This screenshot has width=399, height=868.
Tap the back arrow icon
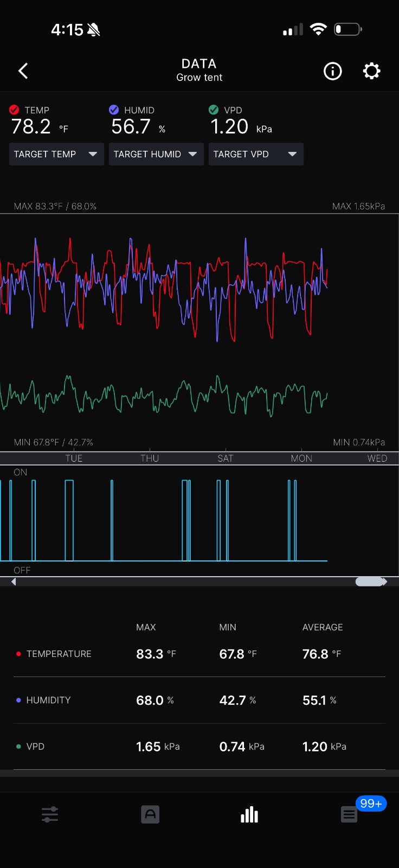click(x=23, y=71)
